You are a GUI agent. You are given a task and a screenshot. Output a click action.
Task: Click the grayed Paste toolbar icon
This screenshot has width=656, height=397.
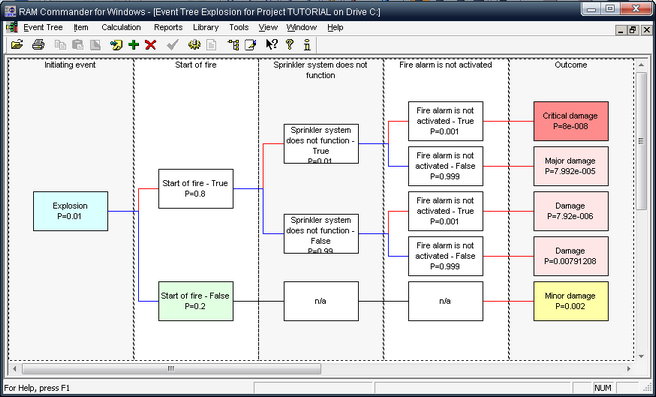click(x=78, y=44)
